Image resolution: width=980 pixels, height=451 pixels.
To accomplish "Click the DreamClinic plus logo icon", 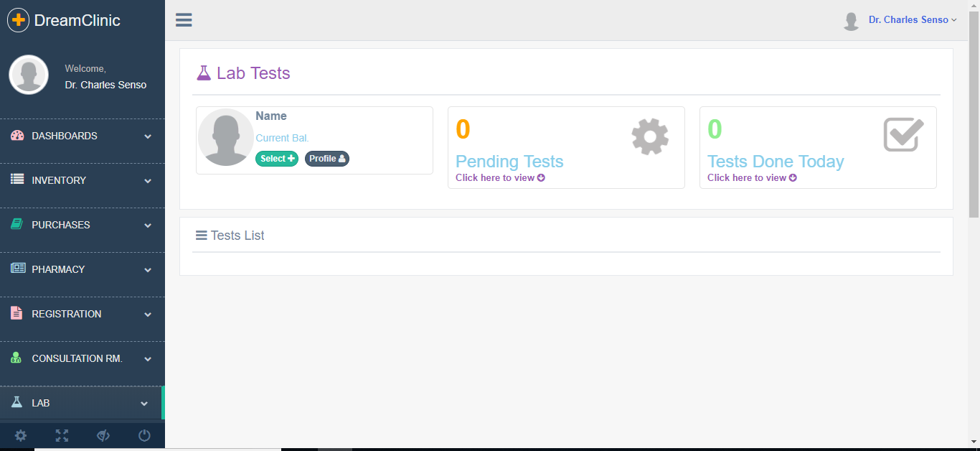I will pos(18,20).
